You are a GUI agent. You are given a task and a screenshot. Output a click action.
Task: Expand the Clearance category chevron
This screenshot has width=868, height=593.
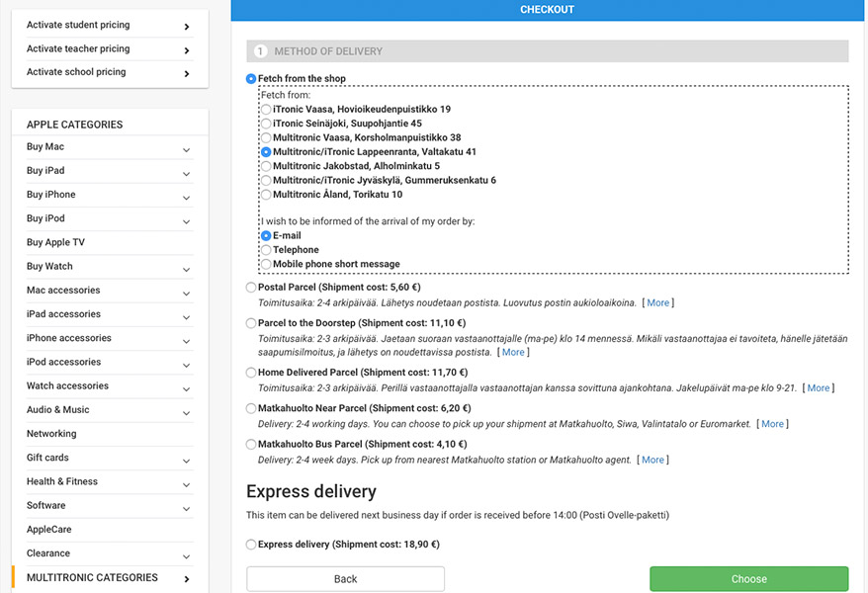point(187,556)
